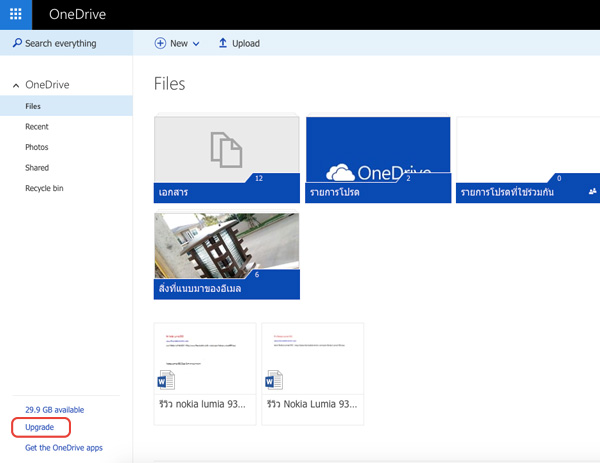600x463 pixels.
Task: Click the Files page heading
Action: click(170, 83)
